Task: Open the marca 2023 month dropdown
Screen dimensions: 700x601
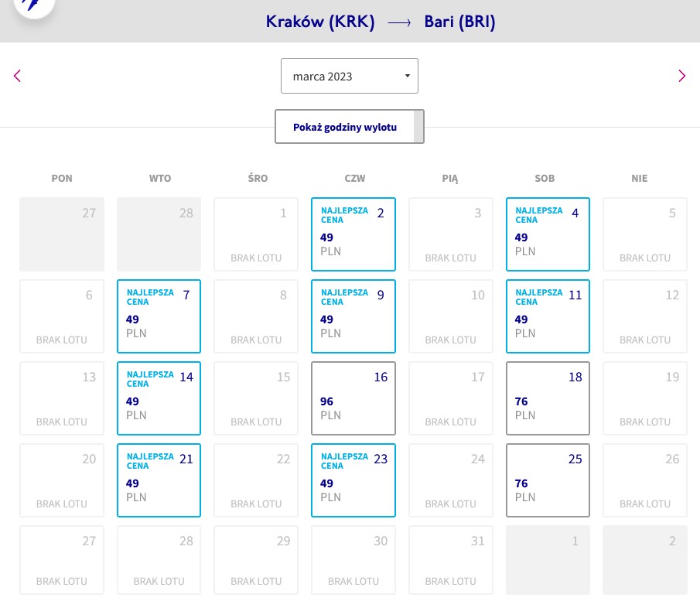Action: click(x=350, y=76)
